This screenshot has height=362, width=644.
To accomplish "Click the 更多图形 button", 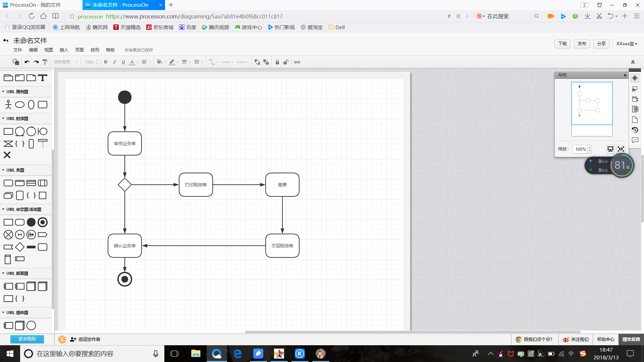I will [x=27, y=339].
